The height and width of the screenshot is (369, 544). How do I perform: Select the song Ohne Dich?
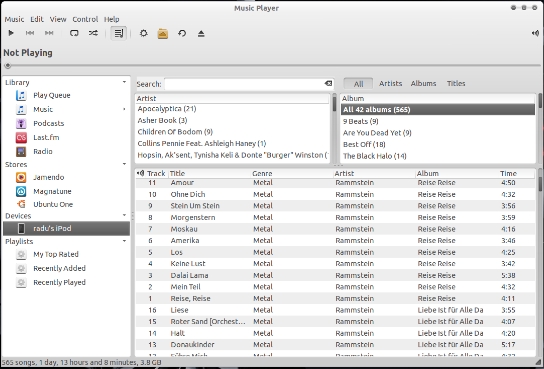pos(335,194)
